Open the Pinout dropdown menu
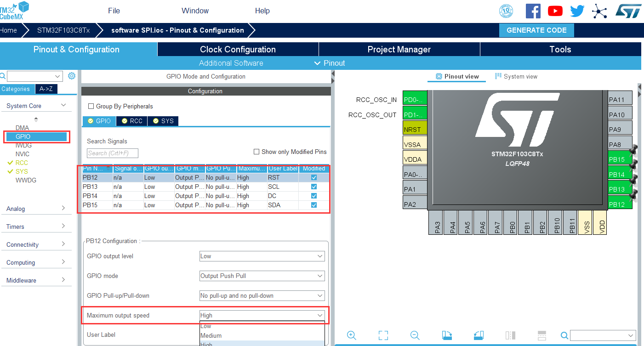This screenshot has width=644, height=346. pos(330,63)
